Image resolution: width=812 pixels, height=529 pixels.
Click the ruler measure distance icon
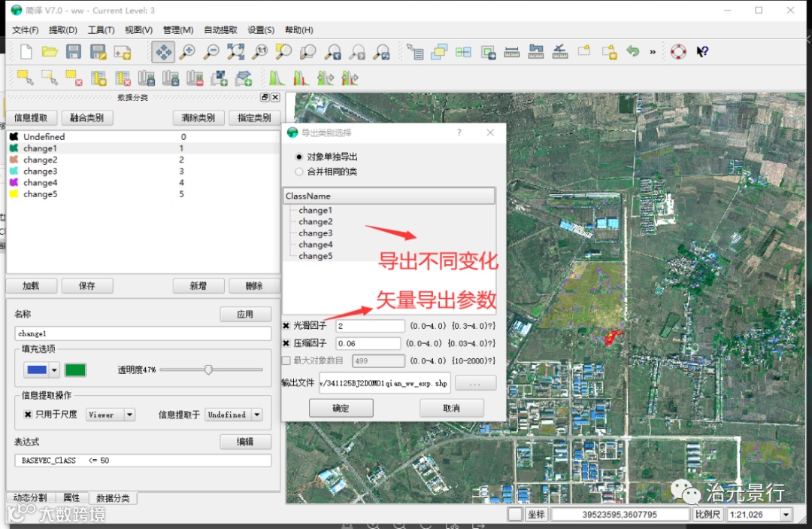512,52
